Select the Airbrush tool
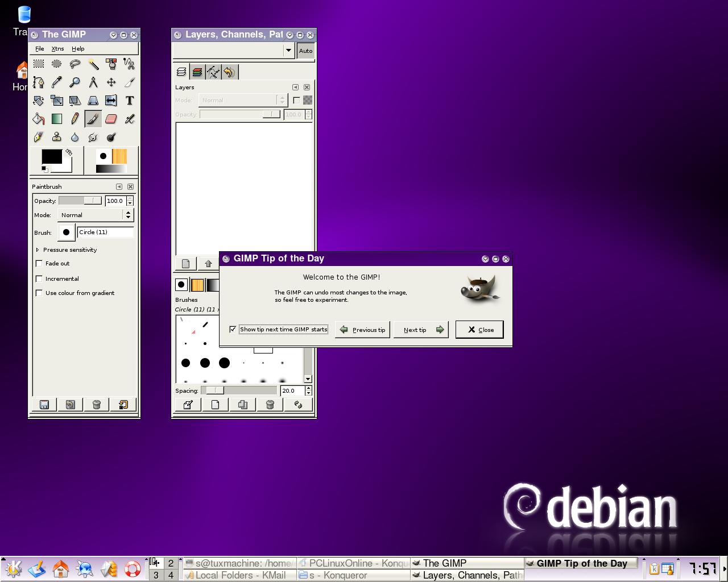 pos(130,119)
